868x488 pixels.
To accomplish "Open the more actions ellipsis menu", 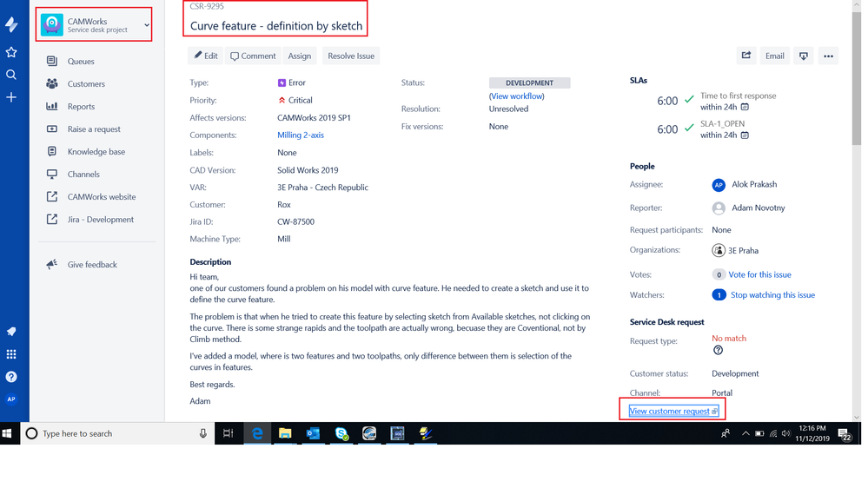I will 828,56.
